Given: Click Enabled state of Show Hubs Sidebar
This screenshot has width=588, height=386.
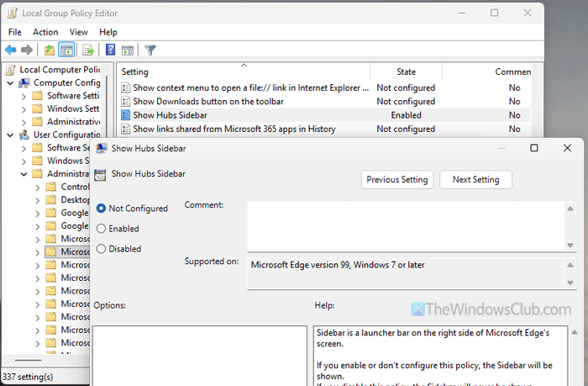Looking at the screenshot, I should pyautogui.click(x=406, y=115).
